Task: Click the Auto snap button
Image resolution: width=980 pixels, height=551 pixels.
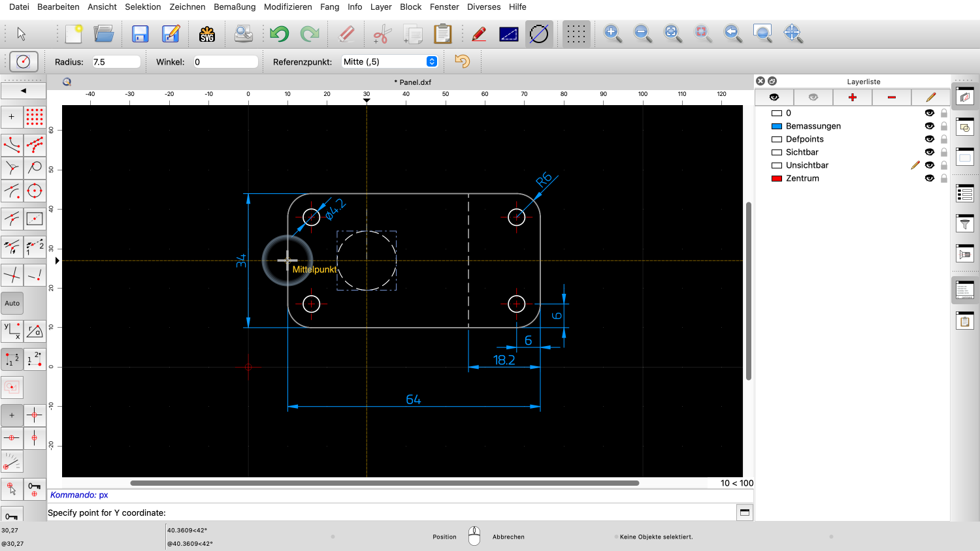Action: click(x=12, y=303)
